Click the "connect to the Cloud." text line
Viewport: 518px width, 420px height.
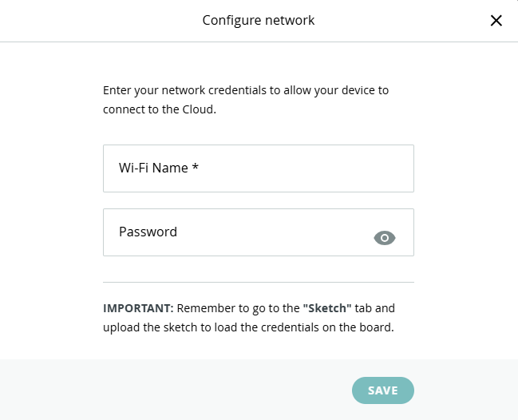pyautogui.click(x=160, y=109)
